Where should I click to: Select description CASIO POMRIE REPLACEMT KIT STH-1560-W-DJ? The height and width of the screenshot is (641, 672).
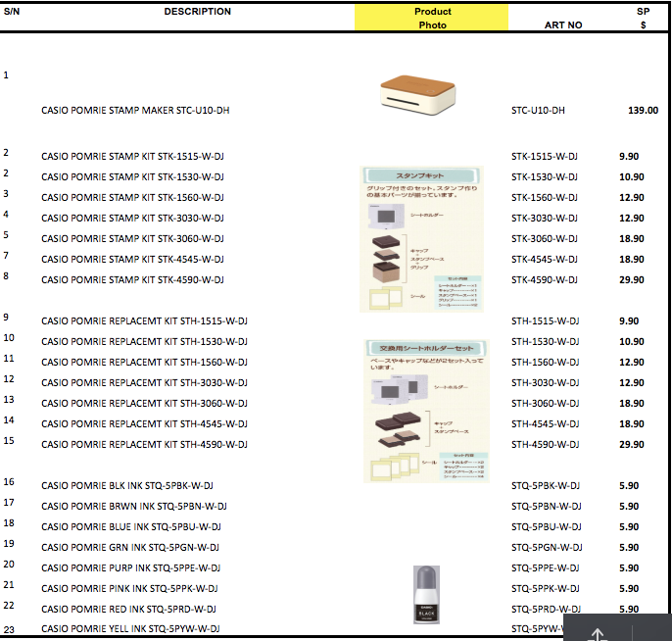click(144, 362)
